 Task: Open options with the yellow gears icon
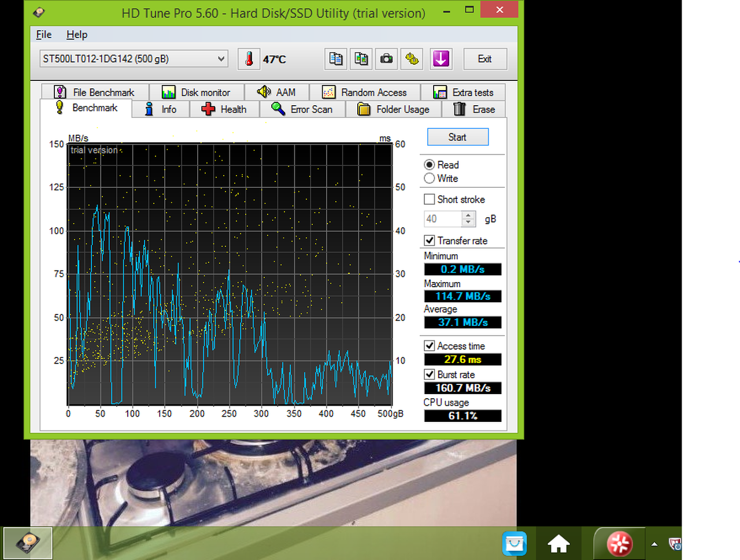[x=412, y=59]
